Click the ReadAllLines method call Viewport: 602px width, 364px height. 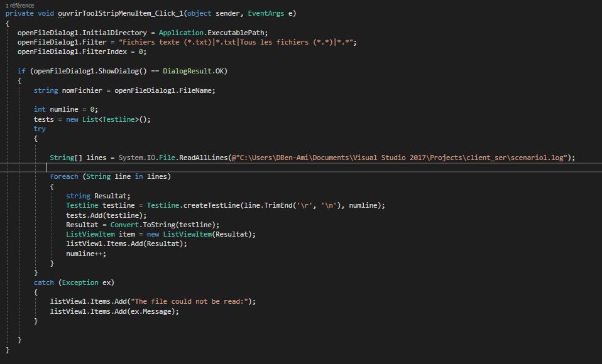203,158
